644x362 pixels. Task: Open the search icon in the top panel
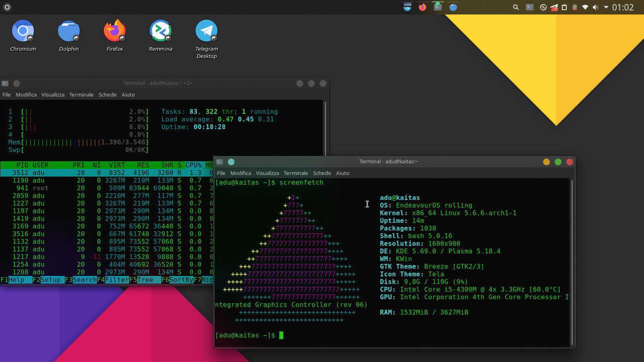516,7
